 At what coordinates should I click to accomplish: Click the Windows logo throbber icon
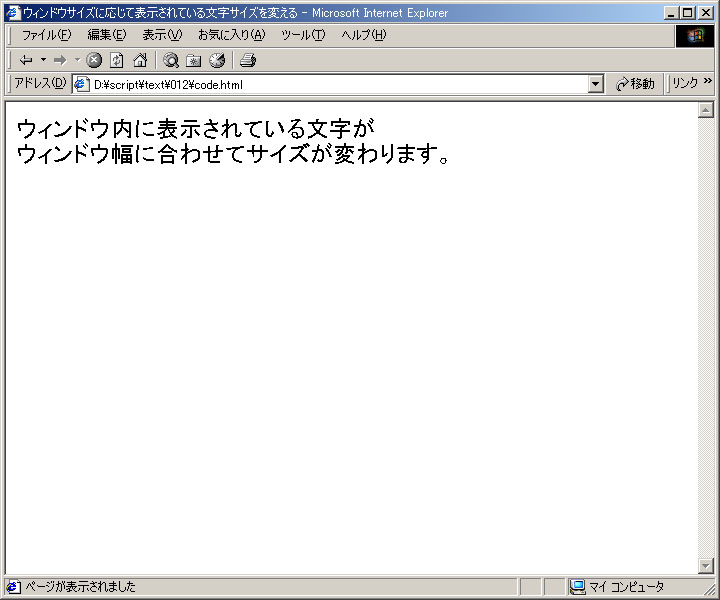click(x=695, y=36)
